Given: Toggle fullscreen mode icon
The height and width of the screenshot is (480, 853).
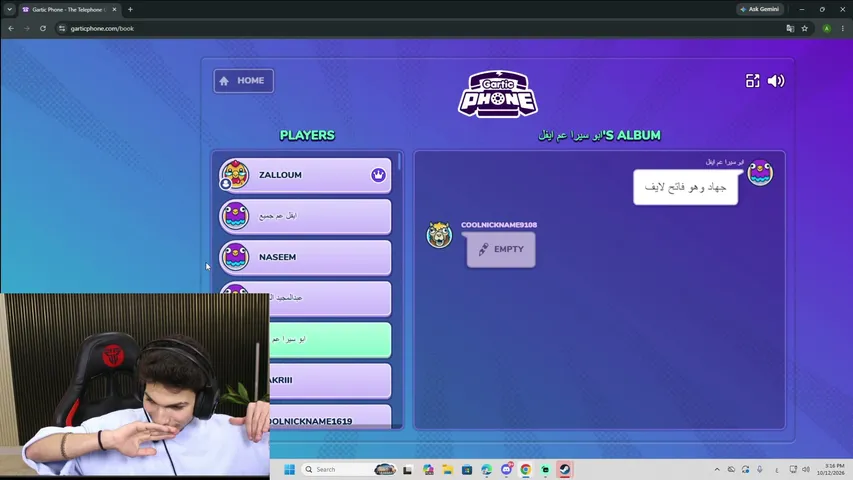Looking at the screenshot, I should tap(752, 81).
